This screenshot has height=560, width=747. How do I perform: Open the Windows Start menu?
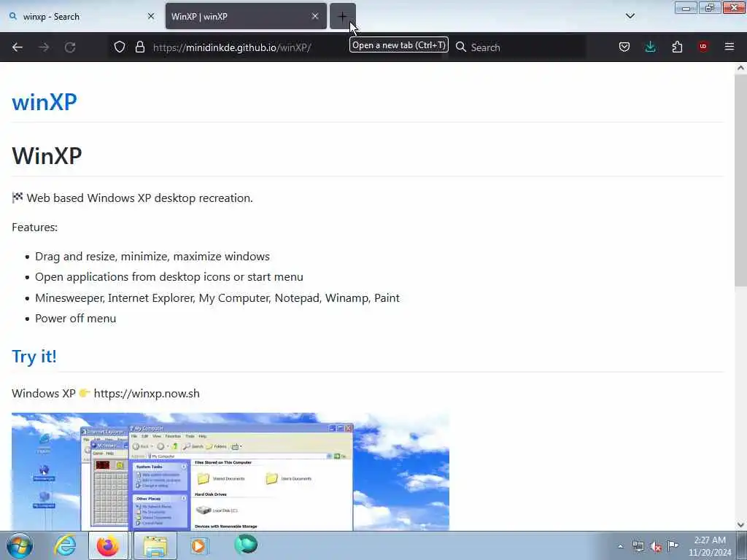pyautogui.click(x=20, y=545)
